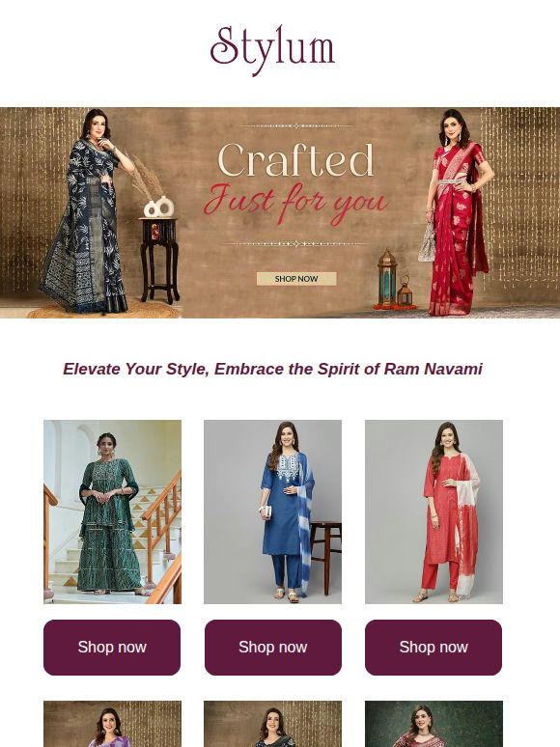Click the Stylum logo at the top
Image resolution: width=560 pixels, height=747 pixels.
click(x=272, y=50)
